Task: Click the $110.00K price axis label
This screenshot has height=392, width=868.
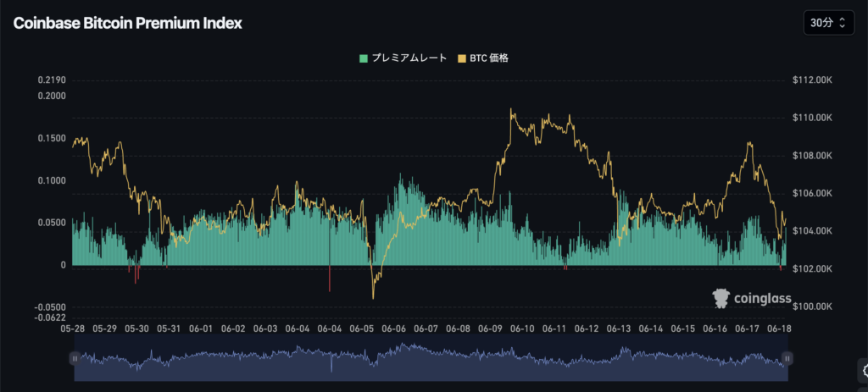Action: [x=812, y=119]
